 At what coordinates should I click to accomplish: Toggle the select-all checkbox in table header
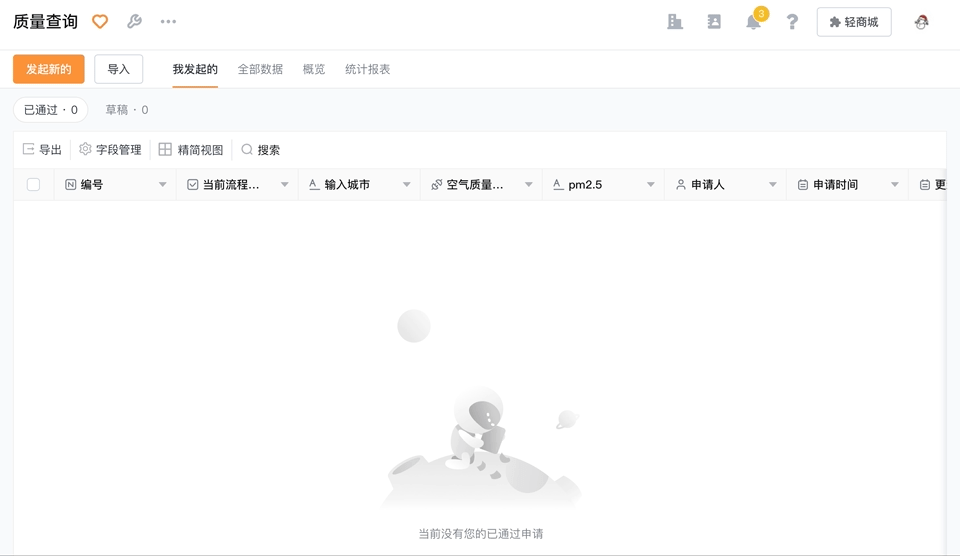(x=34, y=184)
